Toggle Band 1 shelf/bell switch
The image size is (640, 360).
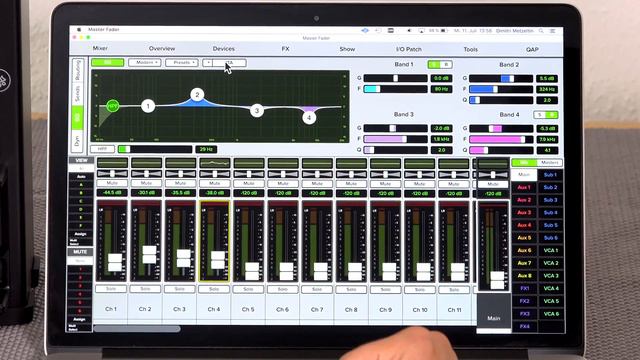(440, 64)
